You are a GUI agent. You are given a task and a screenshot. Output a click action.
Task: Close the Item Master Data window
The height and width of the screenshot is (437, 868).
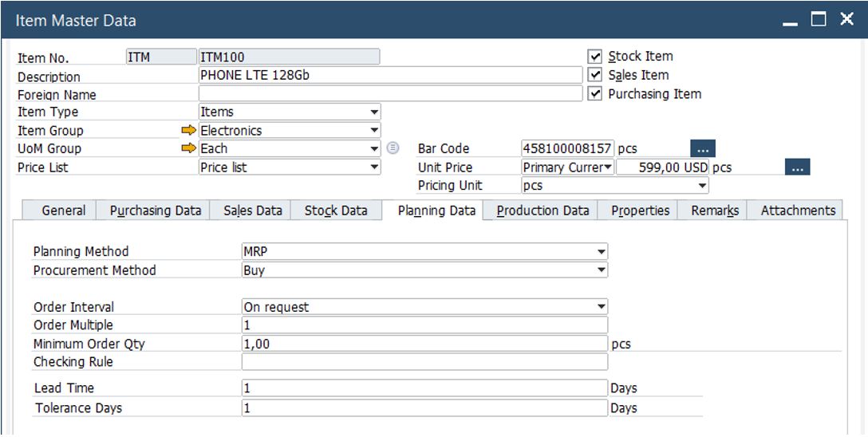846,20
